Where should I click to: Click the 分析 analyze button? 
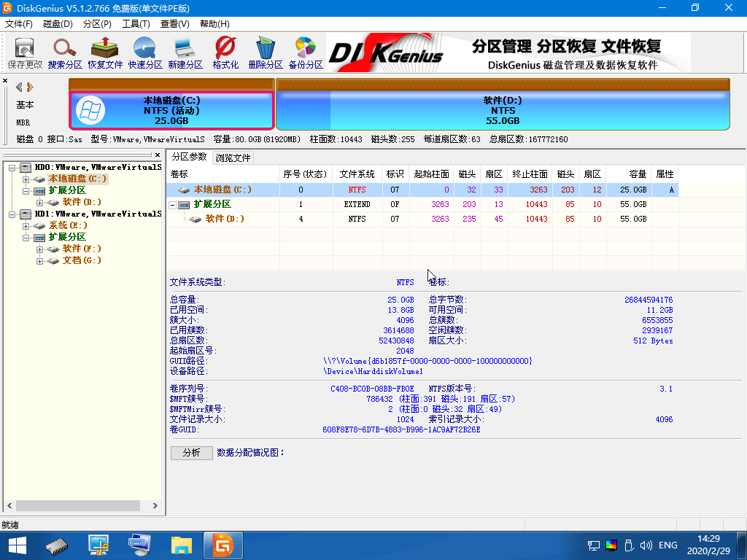(x=192, y=452)
